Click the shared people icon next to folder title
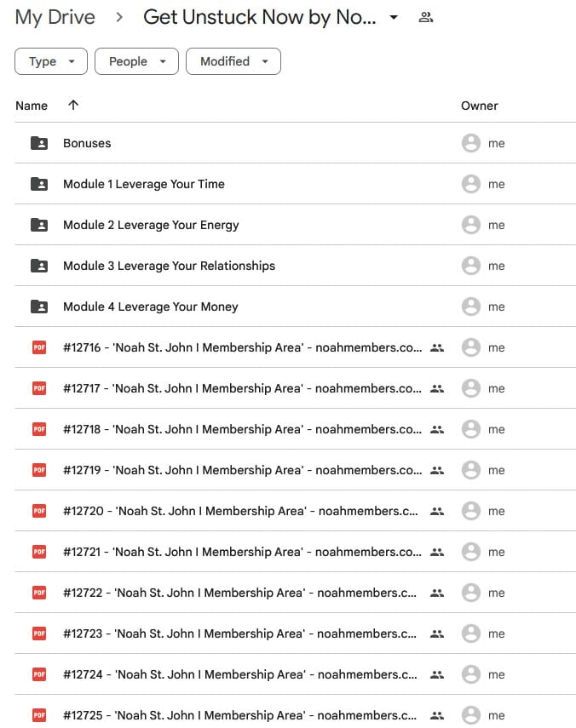Image resolution: width=576 pixels, height=728 pixels. tap(426, 18)
